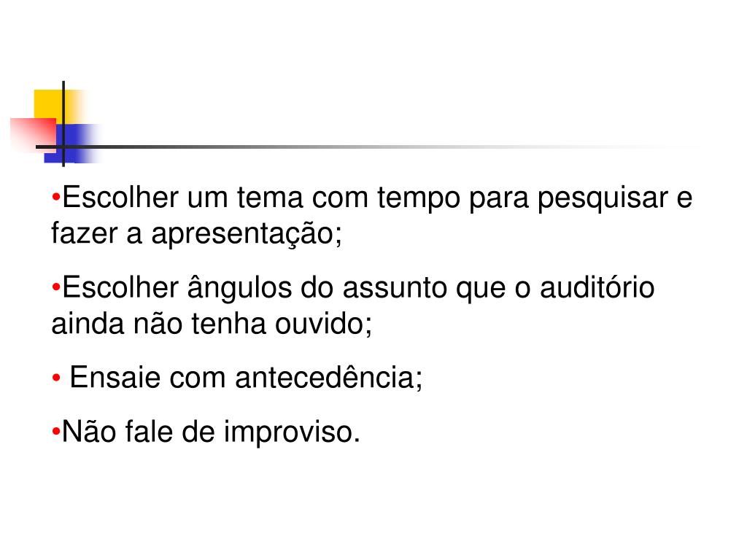Click the red bullet before 'Ensaie'
Viewport: 747px width, 560px height.
(x=56, y=378)
